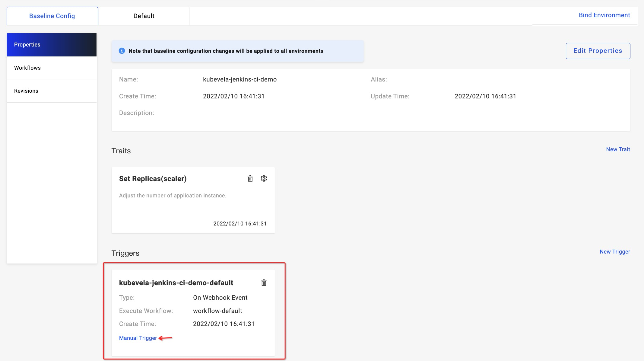
Task: Select Properties in the sidebar
Action: (x=52, y=45)
